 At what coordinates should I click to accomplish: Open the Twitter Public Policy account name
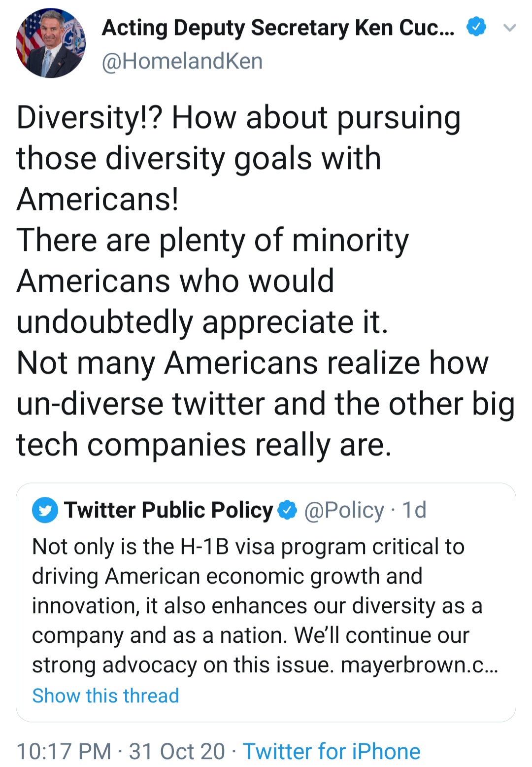point(168,510)
